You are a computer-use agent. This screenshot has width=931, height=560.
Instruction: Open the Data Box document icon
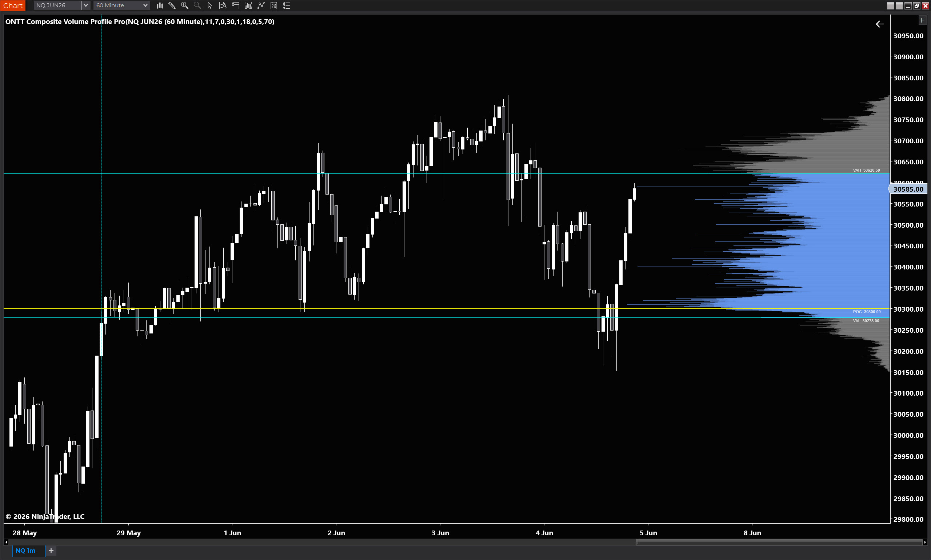click(223, 5)
